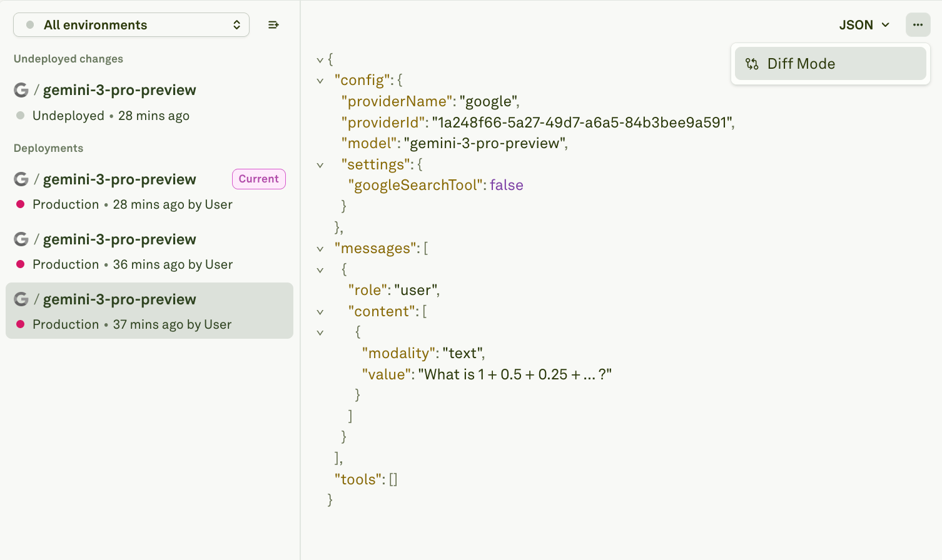Open the JSON format dropdown
The width and height of the screenshot is (942, 560).
coord(864,25)
